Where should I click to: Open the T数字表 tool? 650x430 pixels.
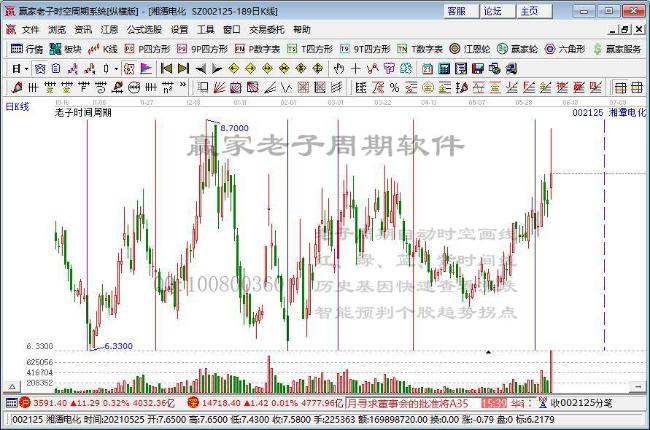(420, 49)
